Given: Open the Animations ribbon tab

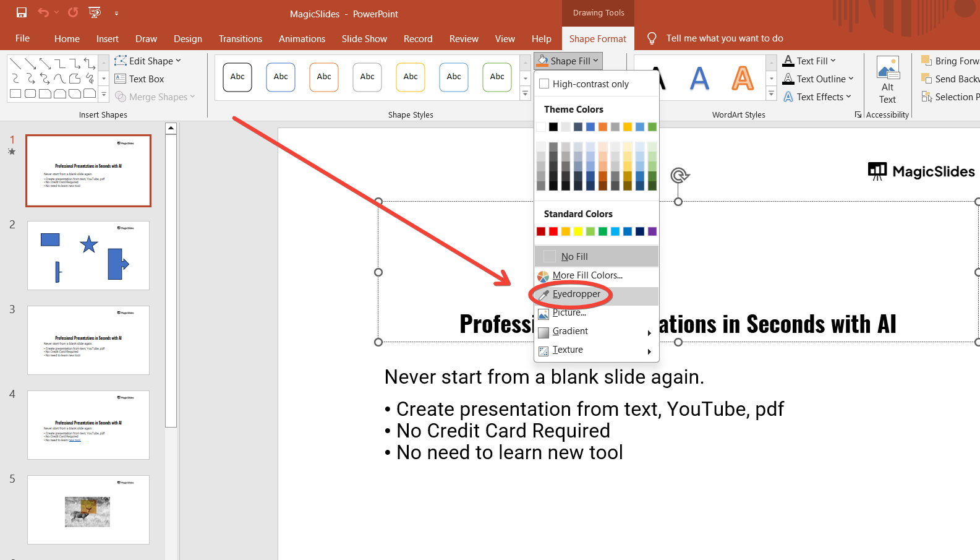Looking at the screenshot, I should point(302,39).
